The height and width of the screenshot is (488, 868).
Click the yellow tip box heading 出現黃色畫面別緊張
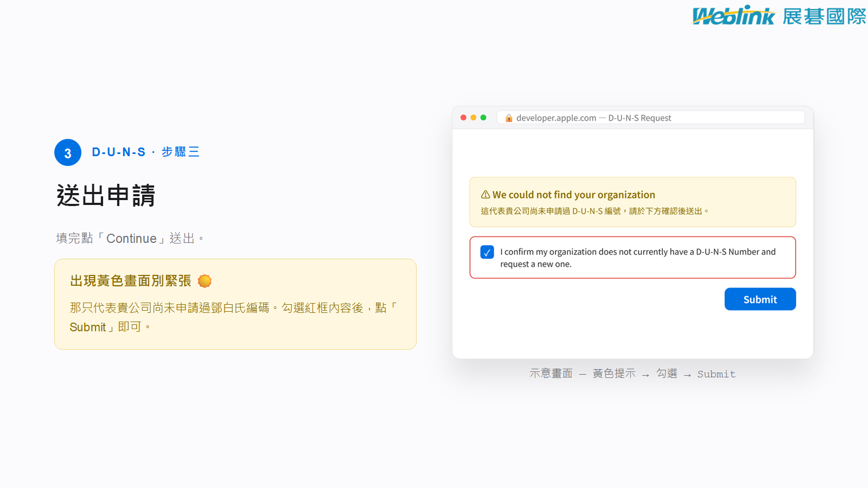click(131, 281)
